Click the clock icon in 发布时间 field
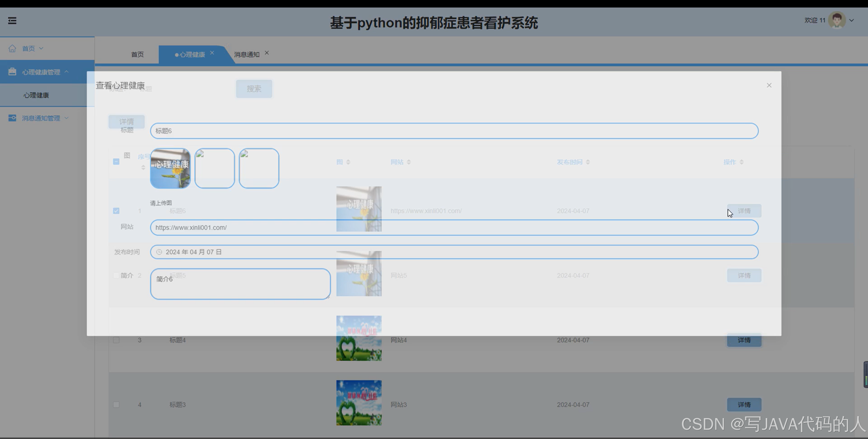The image size is (868, 439). click(159, 252)
